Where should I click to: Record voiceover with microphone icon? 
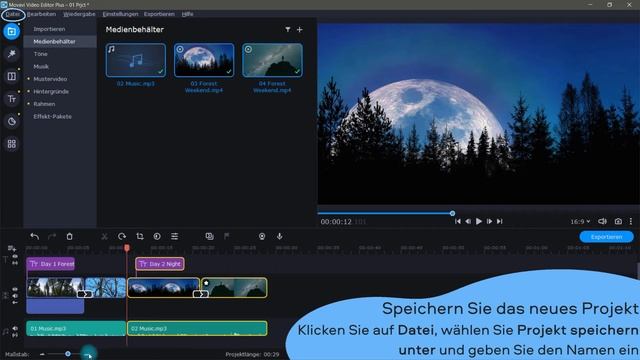(280, 236)
